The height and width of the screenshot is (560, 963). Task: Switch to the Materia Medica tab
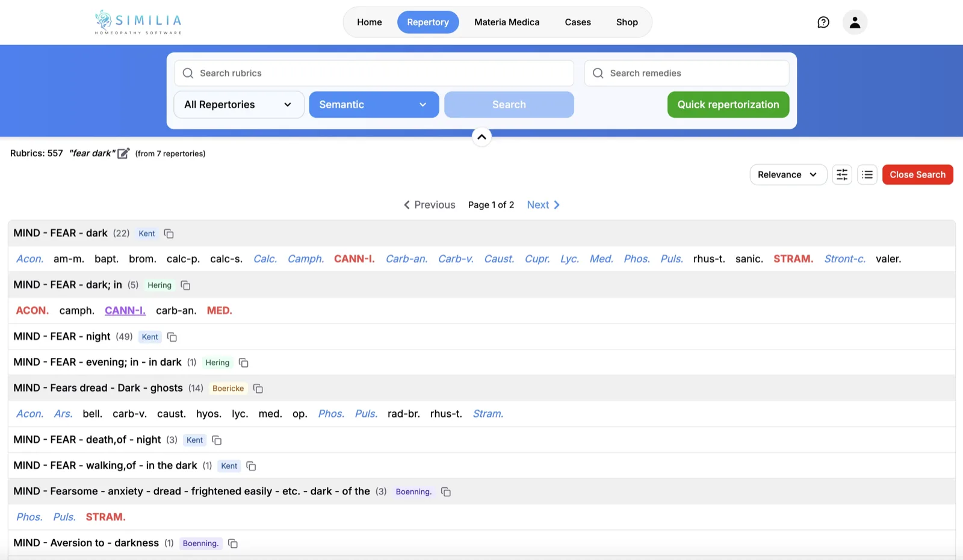(506, 22)
